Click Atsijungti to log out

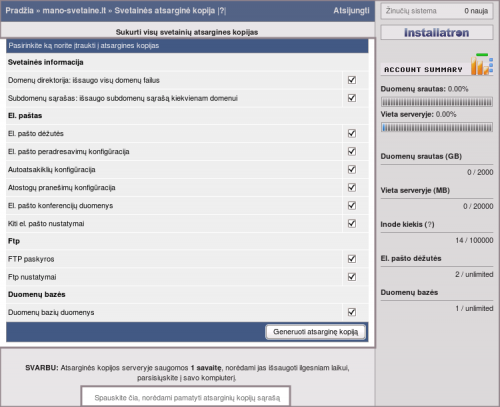tap(351, 11)
